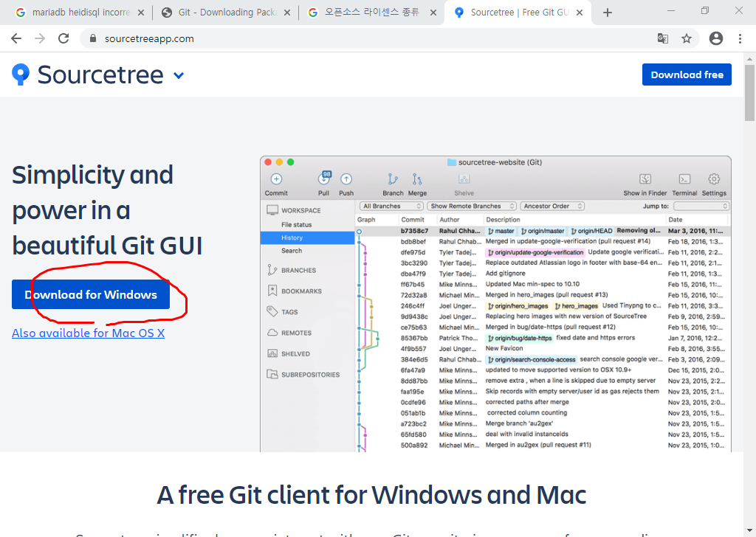Image resolution: width=756 pixels, height=537 pixels.
Task: Click the address bar showing sourcetreeapp.com
Action: tap(366, 38)
